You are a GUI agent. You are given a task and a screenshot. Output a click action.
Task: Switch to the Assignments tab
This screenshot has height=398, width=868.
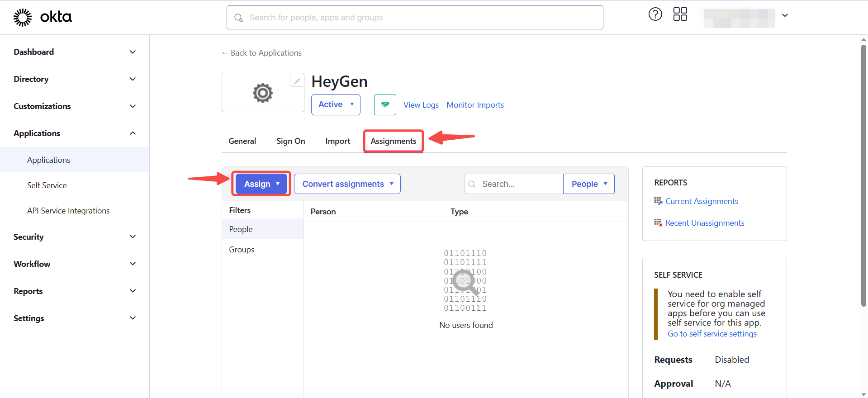393,141
